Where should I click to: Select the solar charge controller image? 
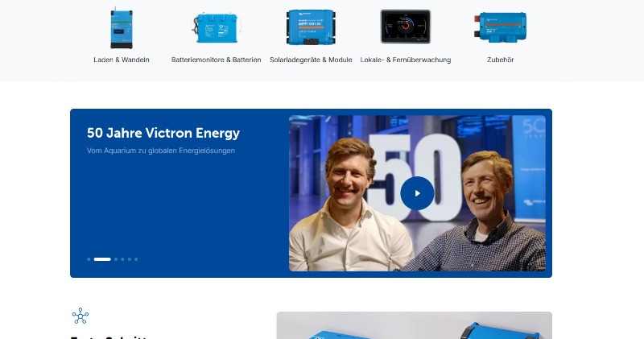[311, 28]
